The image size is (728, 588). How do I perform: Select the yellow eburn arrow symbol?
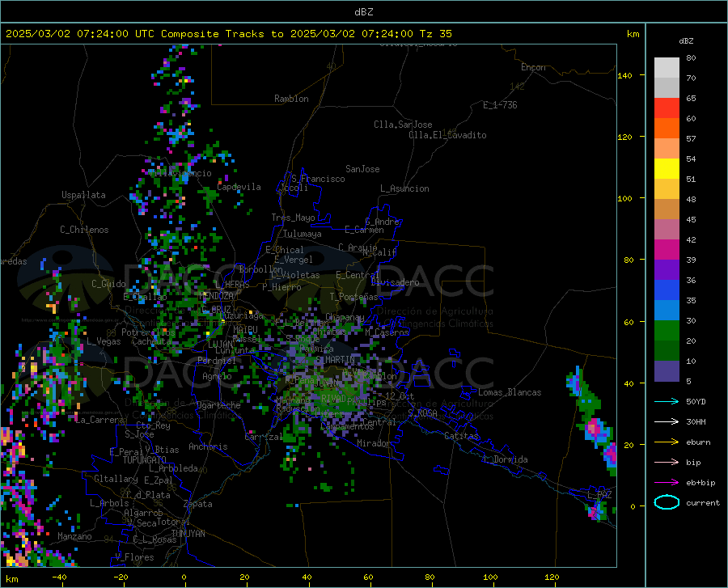pyautogui.click(x=667, y=442)
